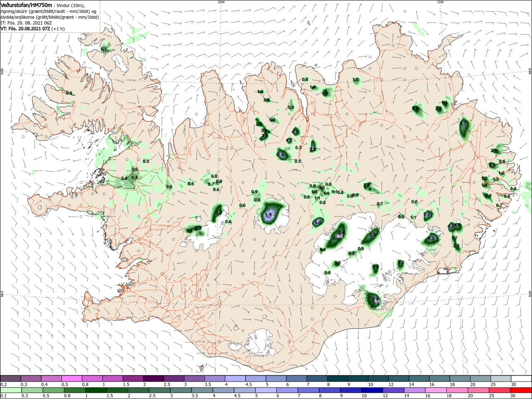Click the 5.3 precipitation value

[x=427, y=214]
